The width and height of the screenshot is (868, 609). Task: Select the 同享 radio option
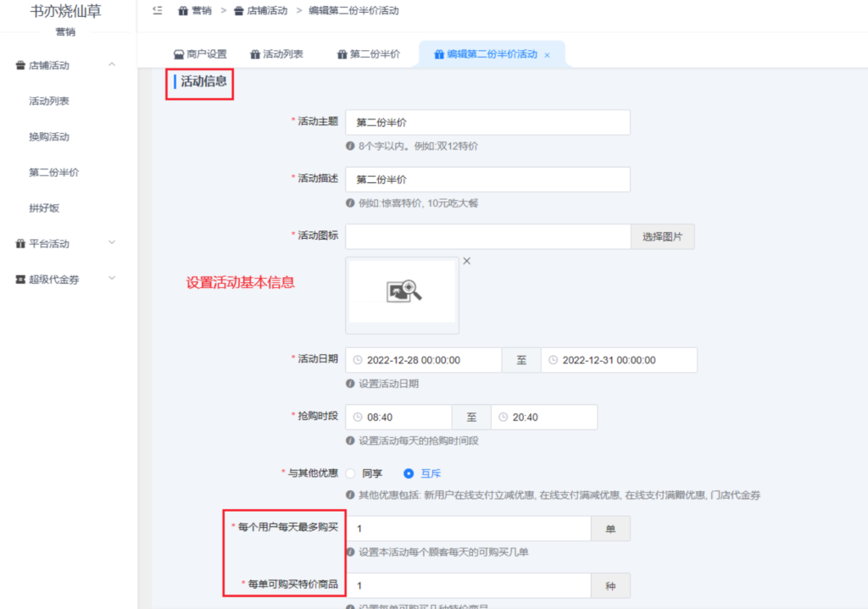click(x=350, y=473)
